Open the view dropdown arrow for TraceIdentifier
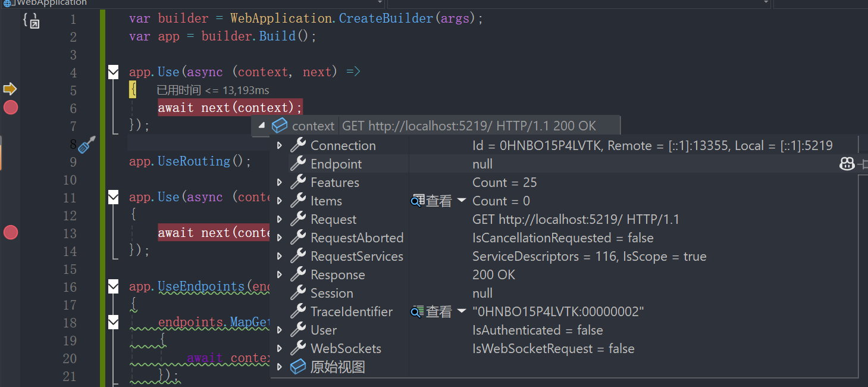868x387 pixels. [462, 312]
